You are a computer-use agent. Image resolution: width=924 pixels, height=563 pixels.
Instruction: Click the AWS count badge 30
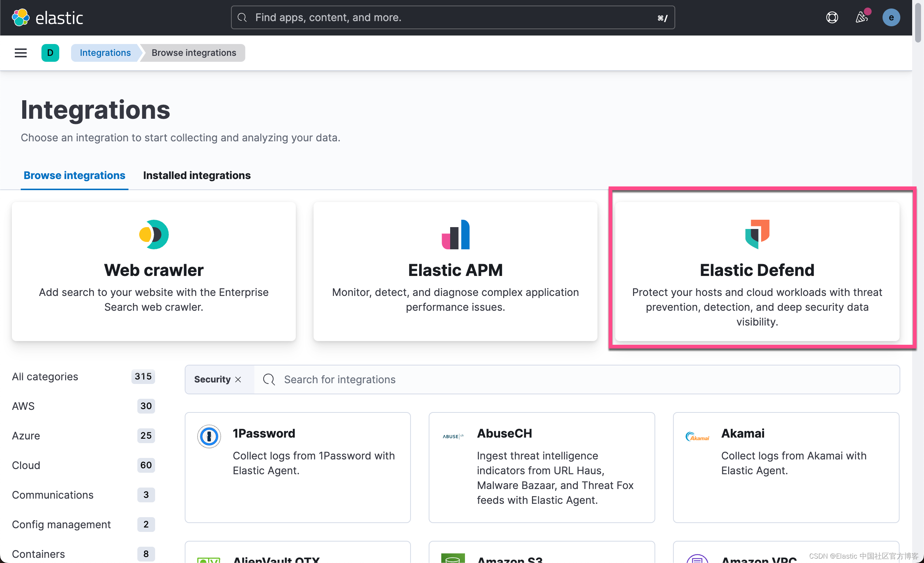pos(146,406)
